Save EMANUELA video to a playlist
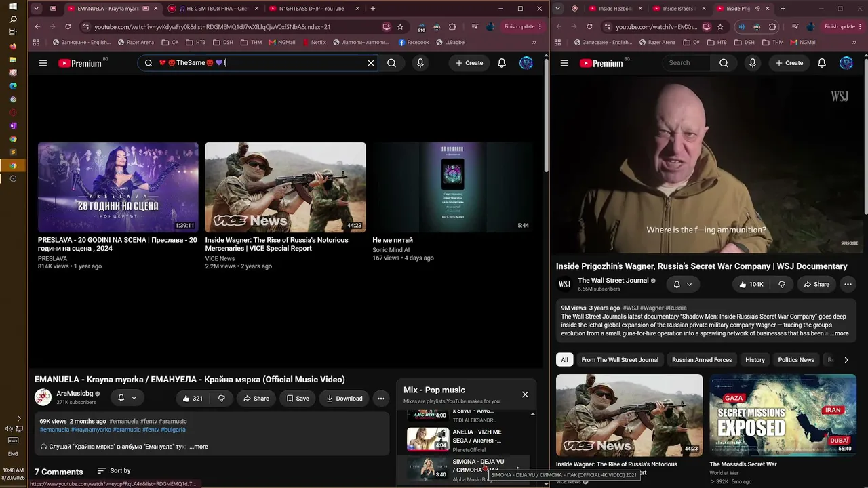Screen dimensions: 868x488 tap(298, 399)
